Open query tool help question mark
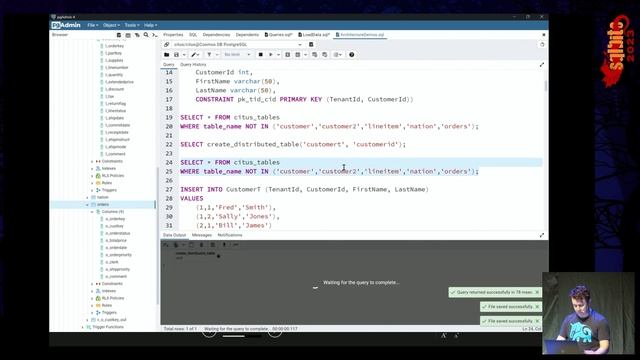Viewport: 640px width, 360px height. 351,55
